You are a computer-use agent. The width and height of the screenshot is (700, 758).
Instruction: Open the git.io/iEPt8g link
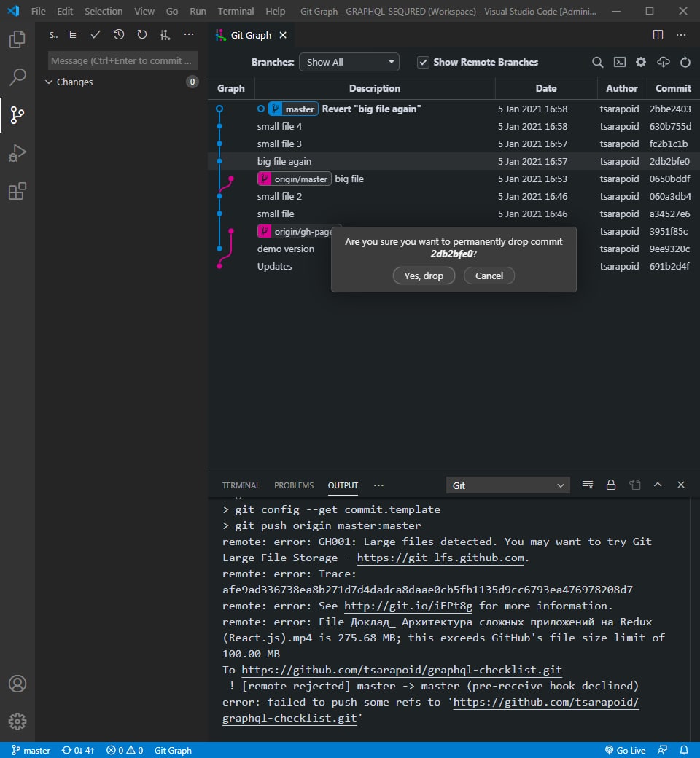[x=408, y=606]
